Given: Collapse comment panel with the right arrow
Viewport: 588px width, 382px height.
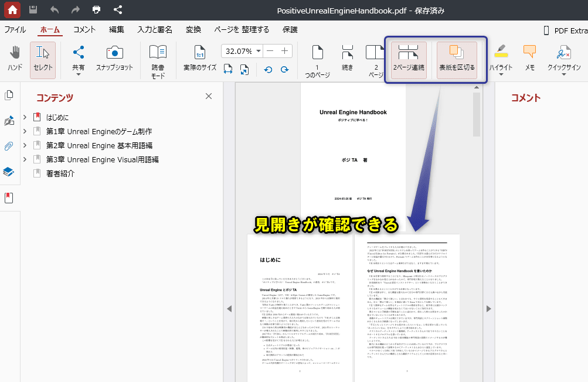Looking at the screenshot, I should coord(488,309).
